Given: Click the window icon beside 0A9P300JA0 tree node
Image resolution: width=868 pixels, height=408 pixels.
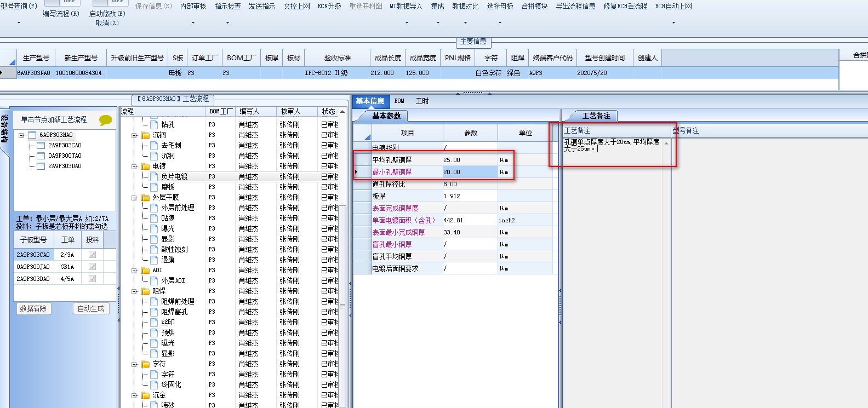Looking at the screenshot, I should point(41,156).
